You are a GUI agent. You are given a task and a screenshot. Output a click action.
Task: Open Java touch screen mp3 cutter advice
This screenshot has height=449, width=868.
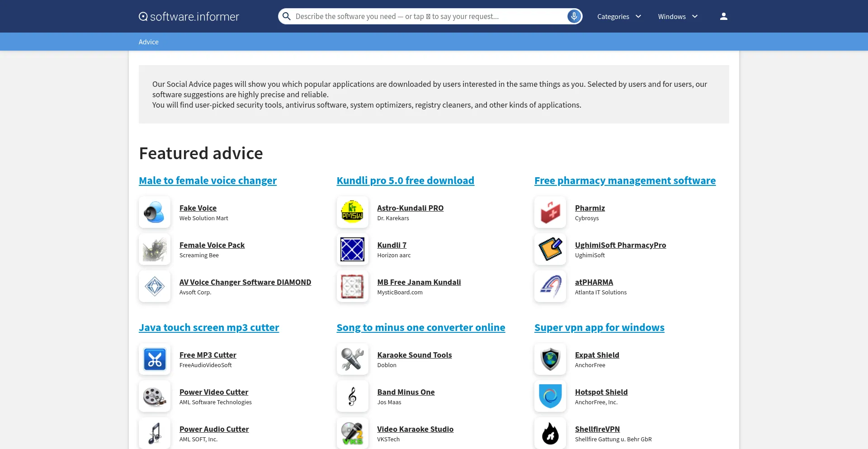coord(209,327)
